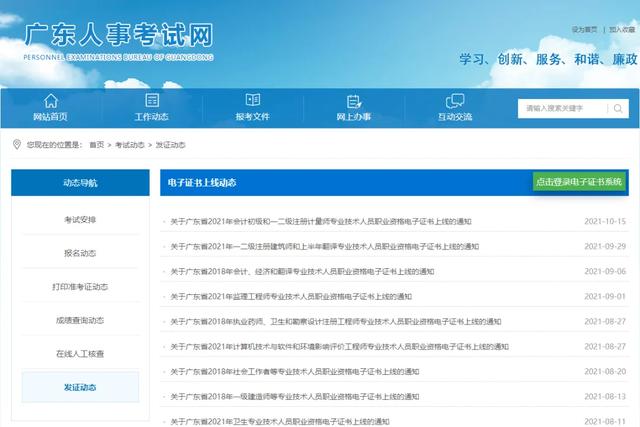
Task: Go to 打印准考证动态 sidebar item
Action: tap(80, 287)
